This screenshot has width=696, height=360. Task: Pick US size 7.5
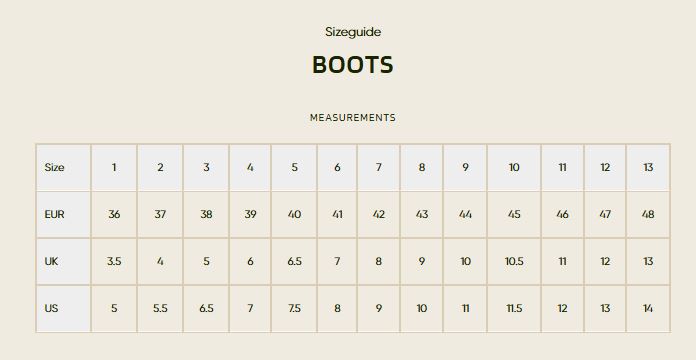(x=294, y=309)
